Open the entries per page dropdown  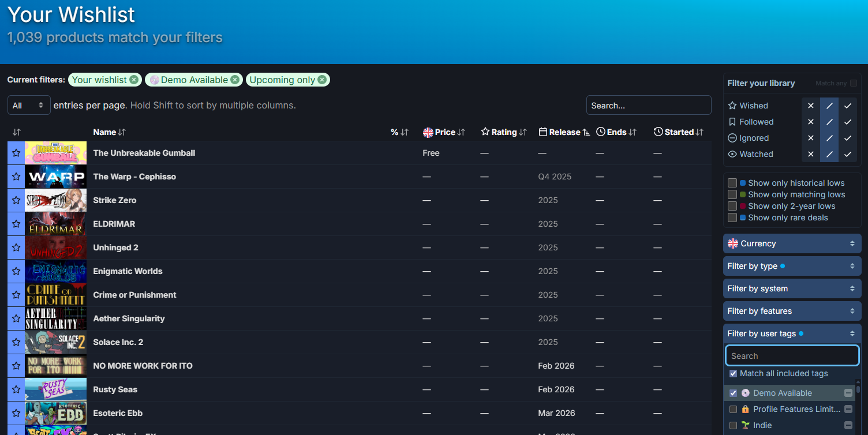(x=29, y=106)
